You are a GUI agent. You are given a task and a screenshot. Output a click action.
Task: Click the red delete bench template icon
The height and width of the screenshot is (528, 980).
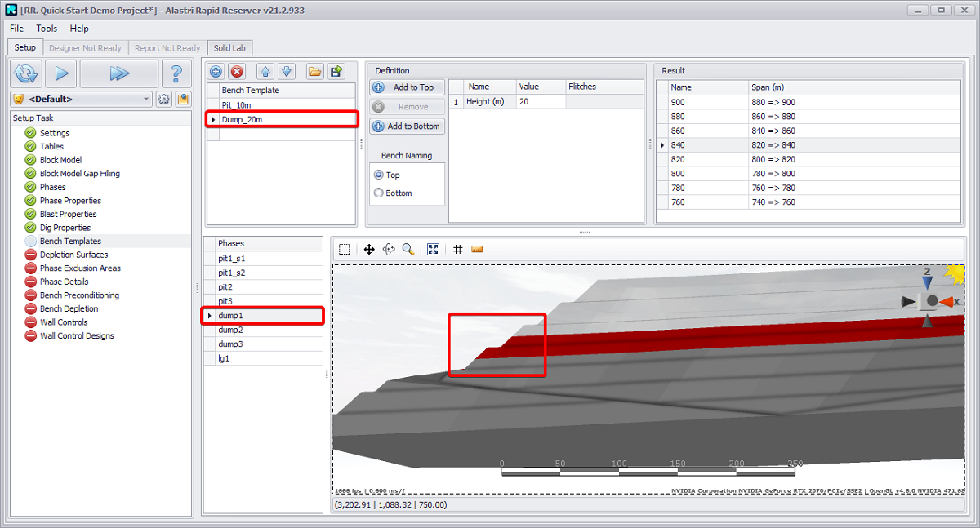click(237, 72)
